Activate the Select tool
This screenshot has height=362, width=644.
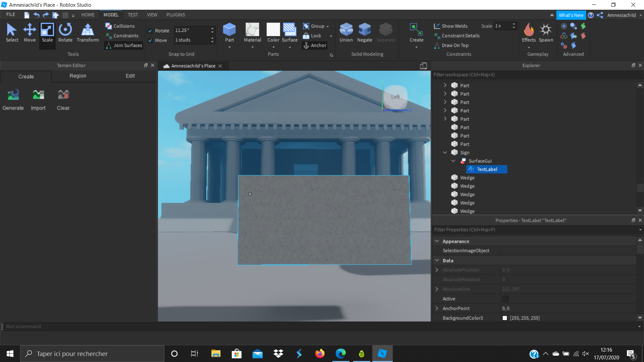[12, 33]
